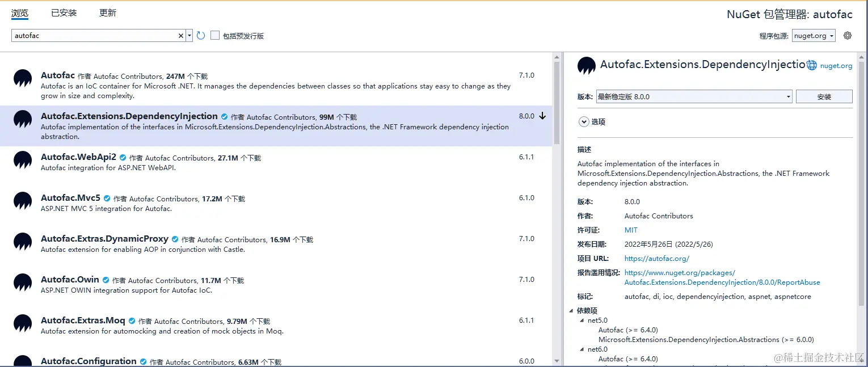868x367 pixels.
Task: Click verified badge beside Autofac.Configuration
Action: coord(144,362)
